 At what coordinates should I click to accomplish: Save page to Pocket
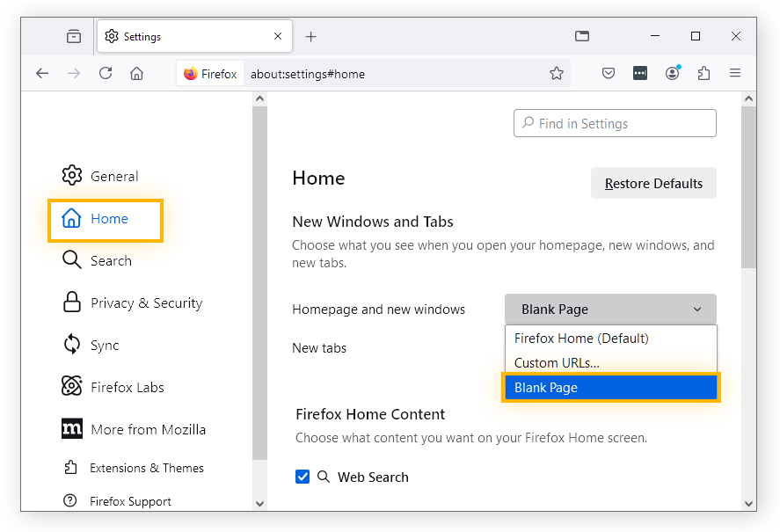coord(608,74)
